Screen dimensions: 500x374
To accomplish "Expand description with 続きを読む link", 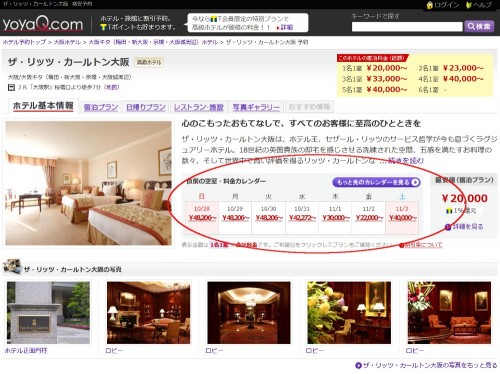I will click(x=406, y=161).
